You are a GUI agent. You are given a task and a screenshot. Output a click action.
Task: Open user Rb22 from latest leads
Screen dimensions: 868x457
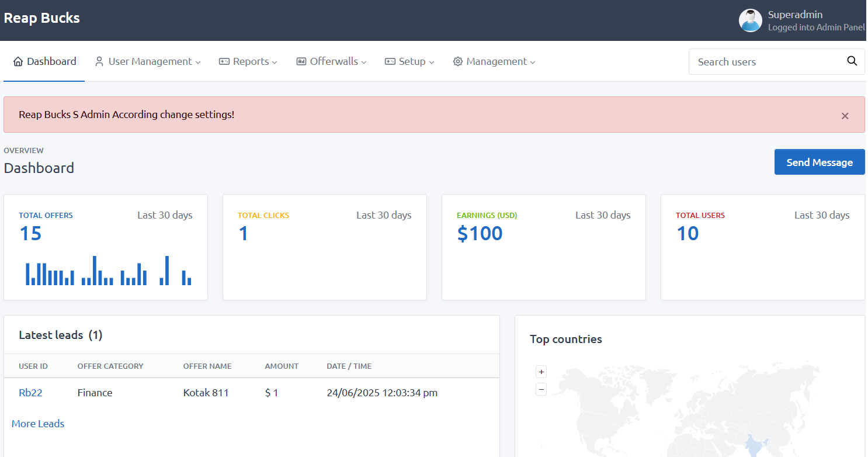(x=30, y=393)
